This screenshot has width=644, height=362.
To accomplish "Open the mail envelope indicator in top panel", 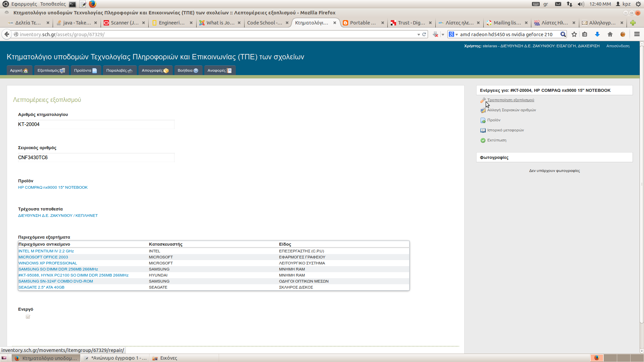I will (558, 4).
